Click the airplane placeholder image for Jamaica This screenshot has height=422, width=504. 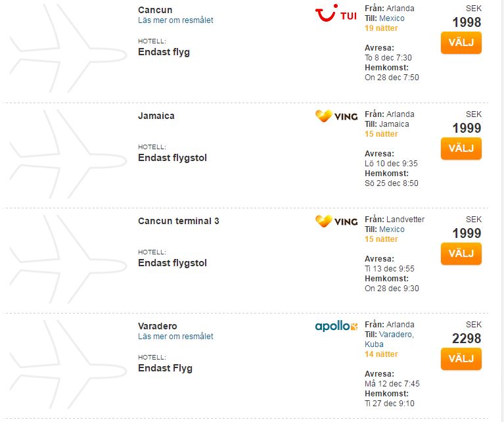(x=68, y=154)
